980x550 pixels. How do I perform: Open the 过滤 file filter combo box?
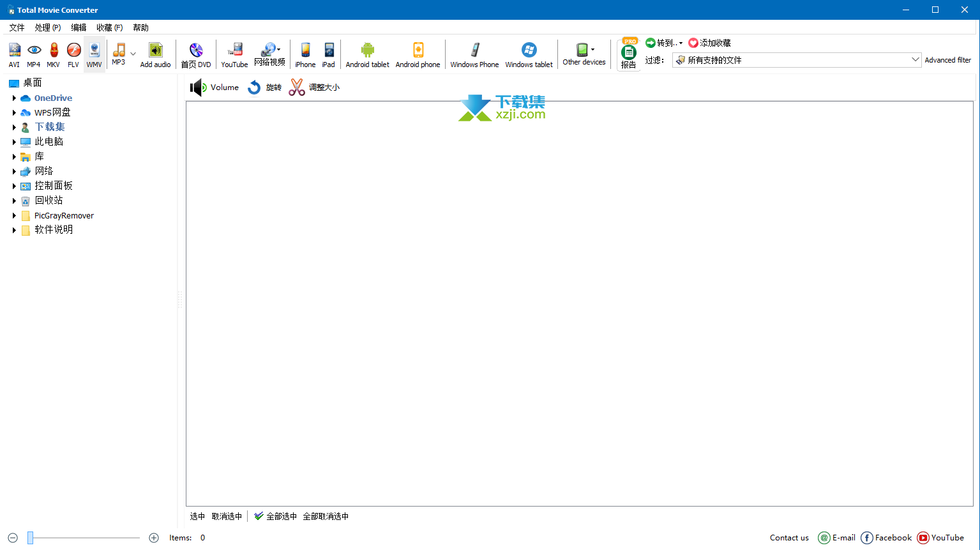point(797,60)
